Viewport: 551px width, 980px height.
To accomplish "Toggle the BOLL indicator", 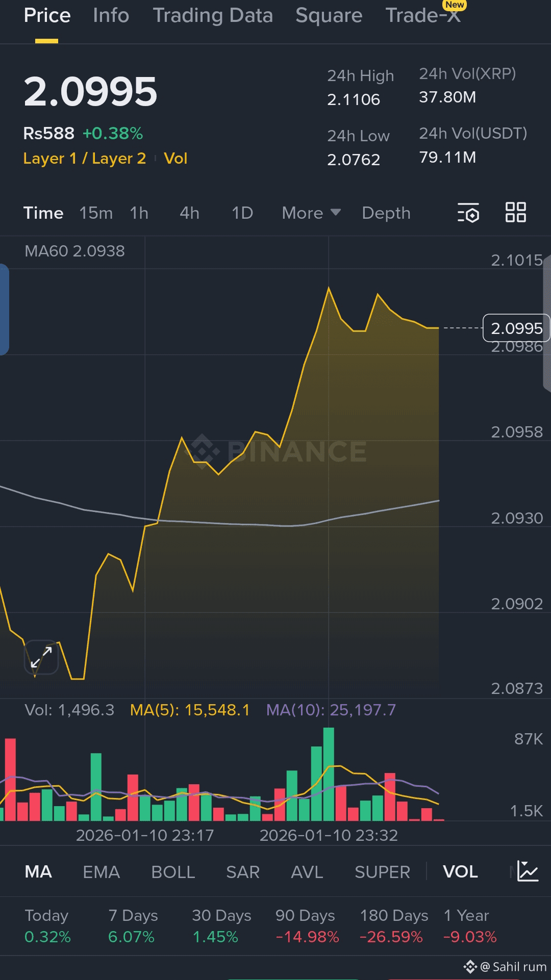I will coord(173,871).
